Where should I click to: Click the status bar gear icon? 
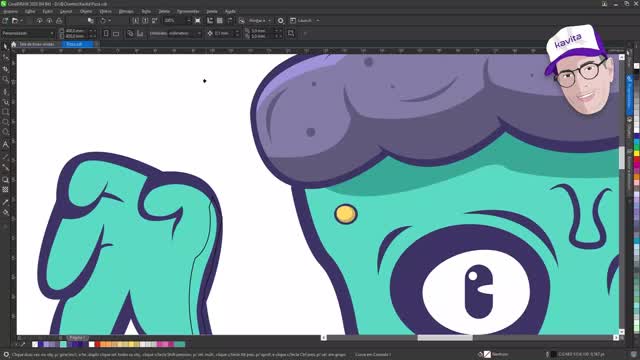tap(6, 355)
